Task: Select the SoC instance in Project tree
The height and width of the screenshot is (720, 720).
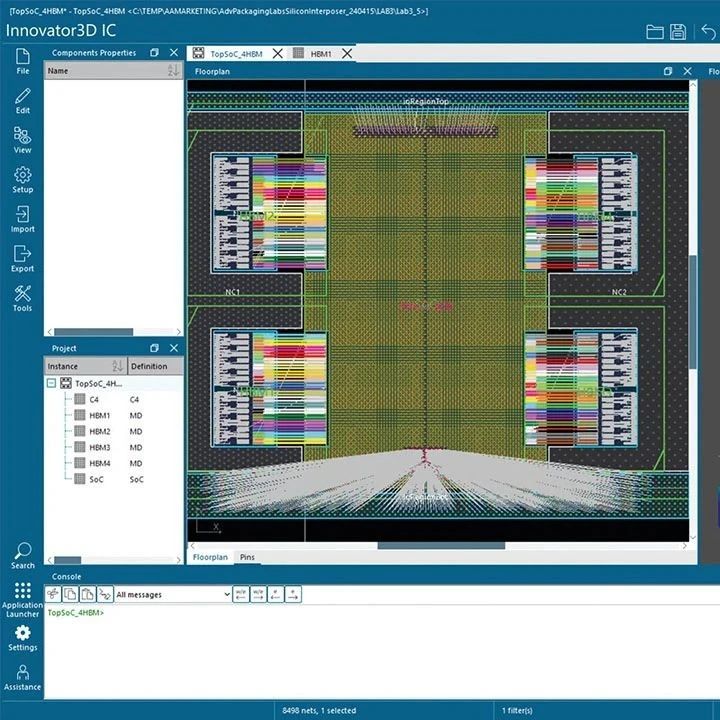Action: coord(96,479)
